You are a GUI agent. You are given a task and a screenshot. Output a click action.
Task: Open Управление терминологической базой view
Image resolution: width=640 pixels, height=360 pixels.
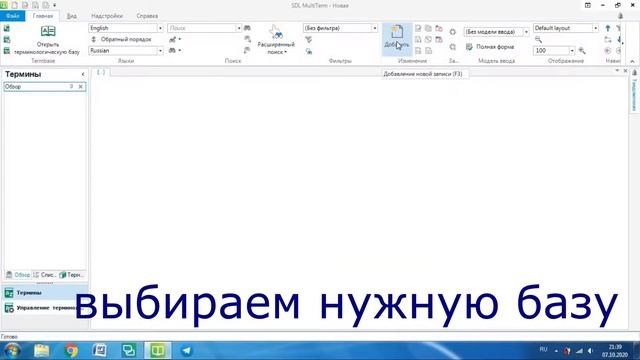coord(44,308)
